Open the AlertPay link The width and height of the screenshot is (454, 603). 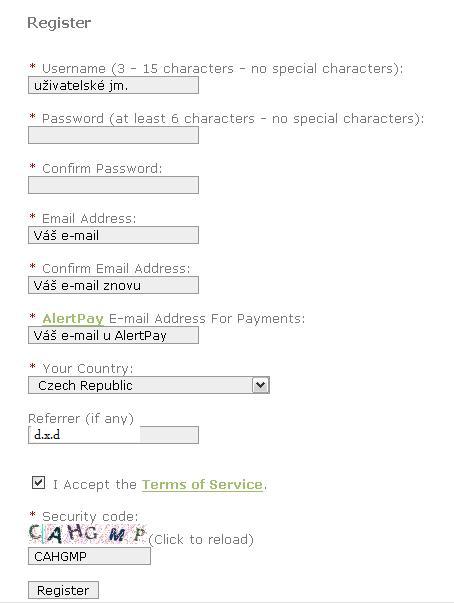pos(73,319)
